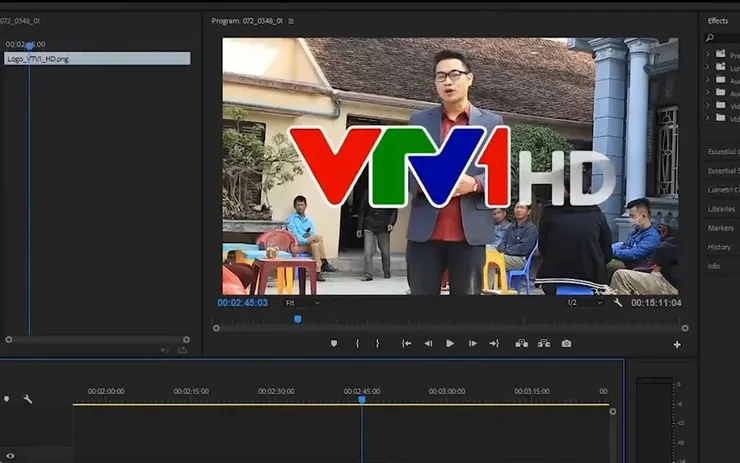Screen dimensions: 740x463
Task: Open the 1/2 playback resolution dropdown
Action: click(x=585, y=303)
